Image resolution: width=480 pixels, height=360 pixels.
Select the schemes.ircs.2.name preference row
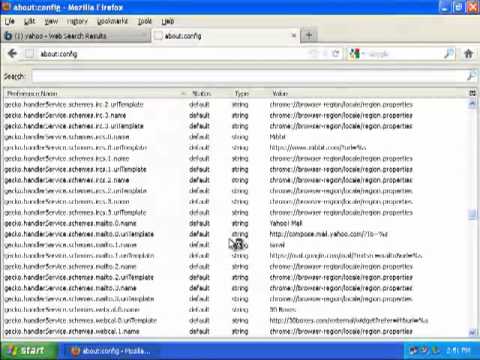(x=236, y=180)
